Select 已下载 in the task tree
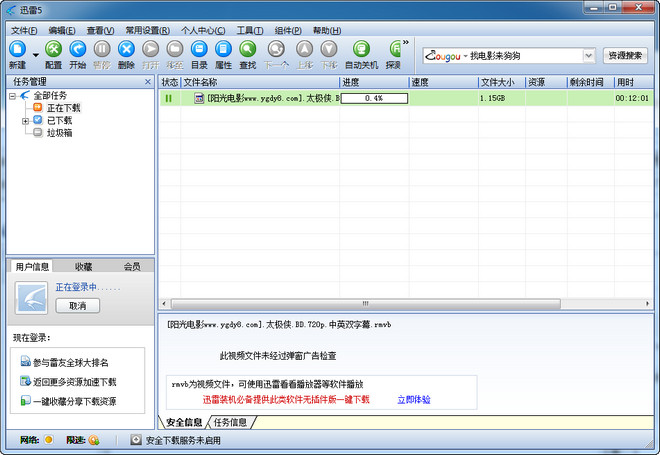This screenshot has width=660, height=455. point(59,121)
